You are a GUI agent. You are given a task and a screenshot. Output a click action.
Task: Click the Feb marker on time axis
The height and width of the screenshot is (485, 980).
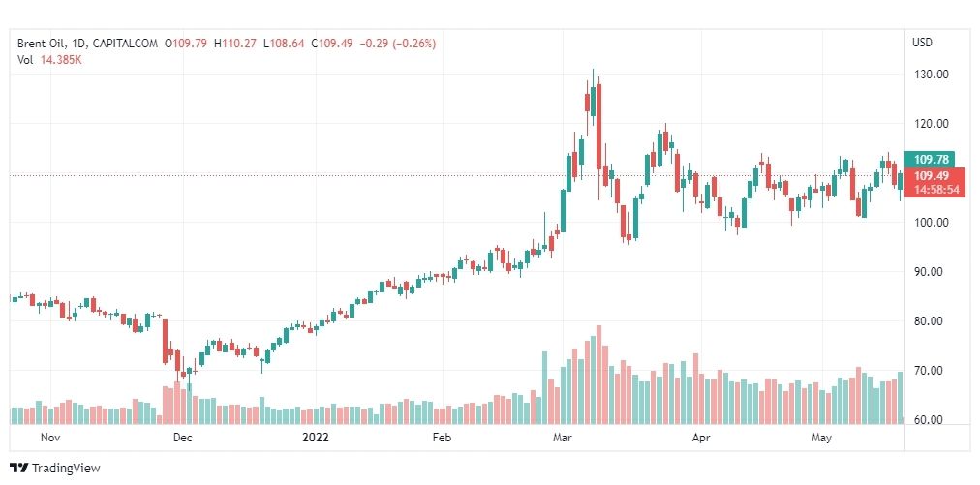pyautogui.click(x=442, y=438)
